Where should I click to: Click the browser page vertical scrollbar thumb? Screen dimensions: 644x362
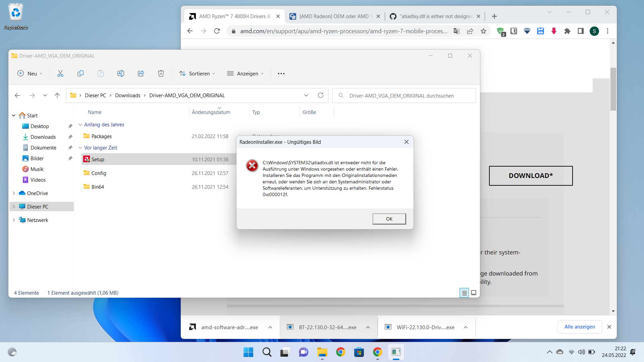coord(613,89)
